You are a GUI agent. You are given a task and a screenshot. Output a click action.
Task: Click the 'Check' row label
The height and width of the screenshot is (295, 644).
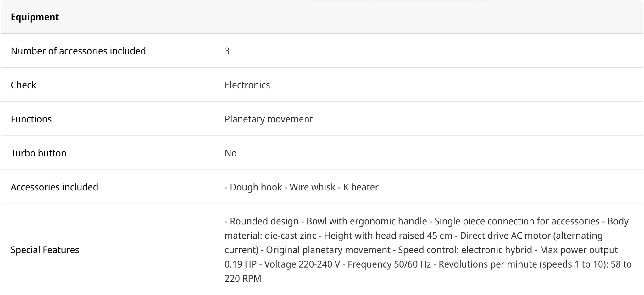[x=23, y=85]
